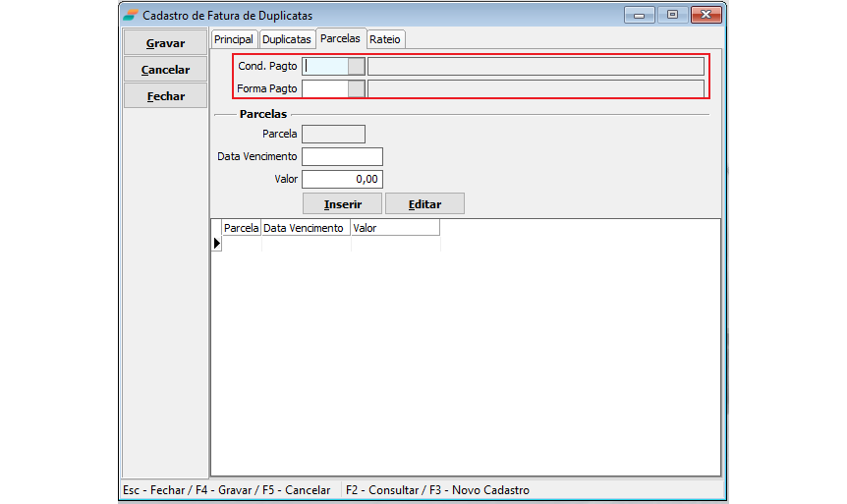Viewport: 847px width, 504px height.
Task: Click the Cancelar button
Action: [x=165, y=70]
